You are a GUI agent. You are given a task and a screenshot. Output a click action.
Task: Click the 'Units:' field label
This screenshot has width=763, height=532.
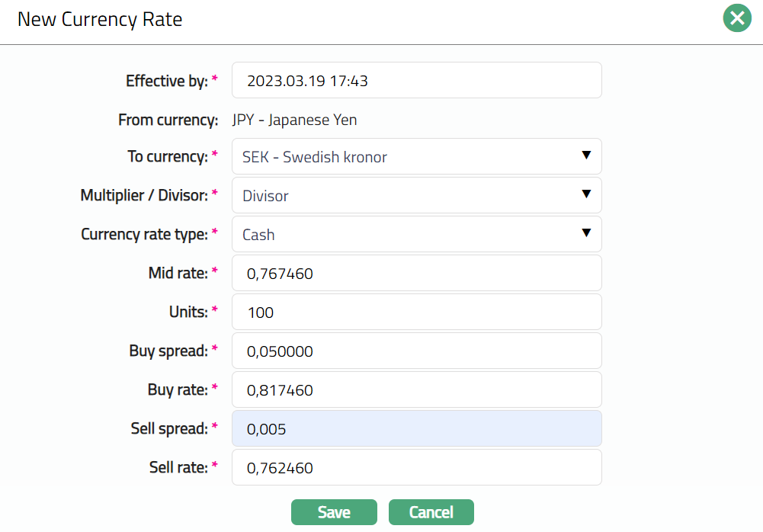coord(188,312)
